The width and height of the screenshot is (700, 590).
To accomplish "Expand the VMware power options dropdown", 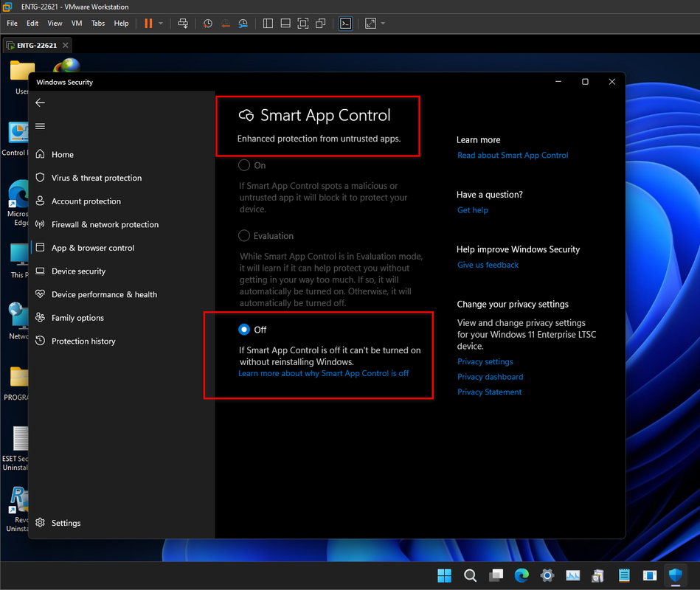I will 161,23.
